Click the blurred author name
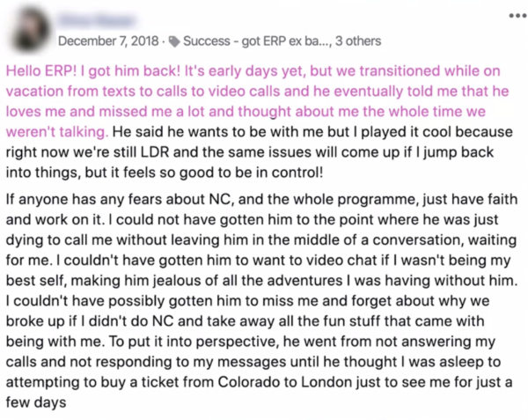 pos(98,21)
